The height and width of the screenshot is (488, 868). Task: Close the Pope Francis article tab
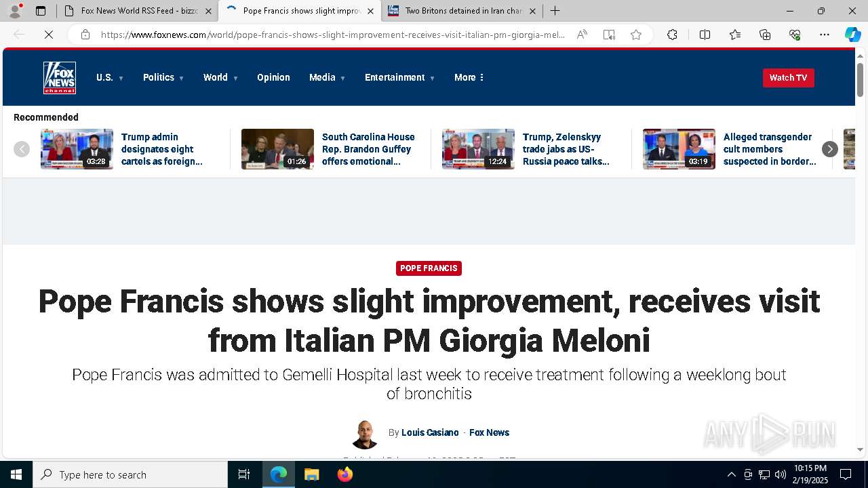tap(370, 11)
